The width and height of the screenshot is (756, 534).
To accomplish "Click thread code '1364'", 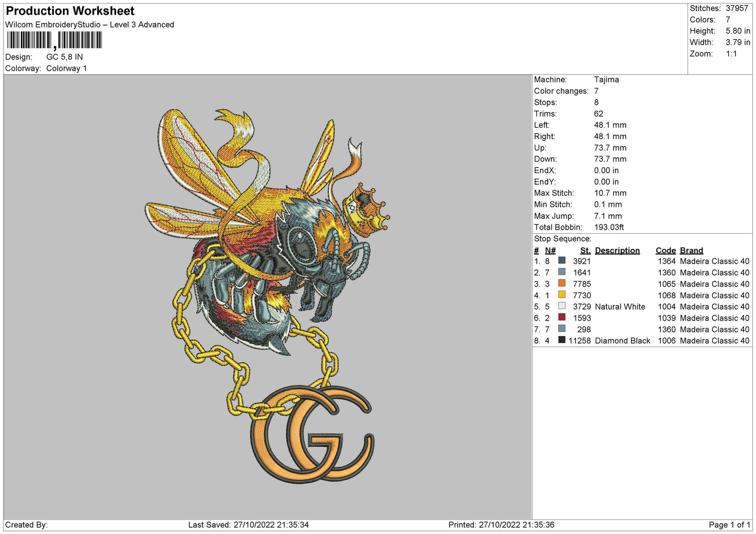I will tap(667, 261).
